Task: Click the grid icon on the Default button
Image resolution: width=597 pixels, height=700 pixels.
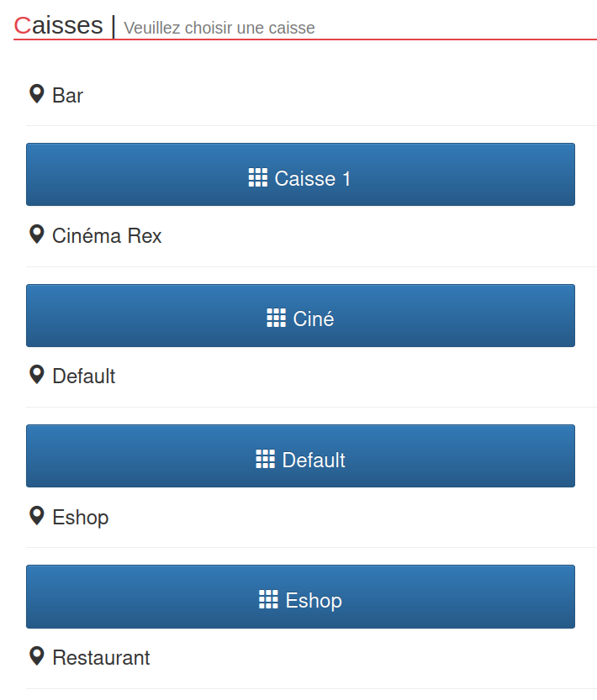Action: (265, 459)
